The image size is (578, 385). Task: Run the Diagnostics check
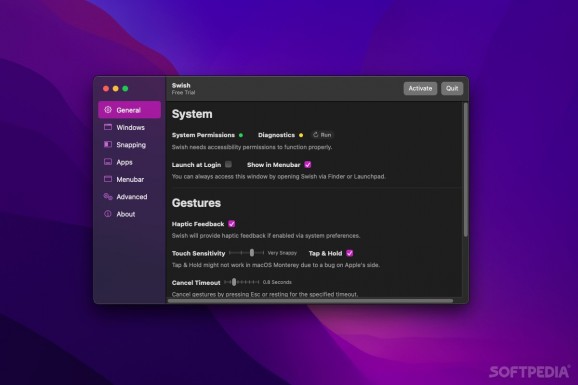(x=322, y=135)
